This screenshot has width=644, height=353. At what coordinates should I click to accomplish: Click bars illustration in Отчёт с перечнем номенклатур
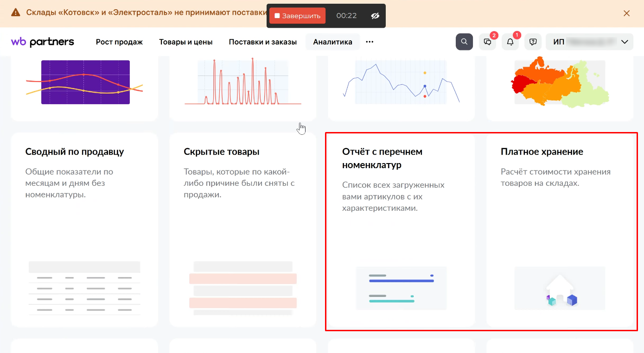point(402,288)
